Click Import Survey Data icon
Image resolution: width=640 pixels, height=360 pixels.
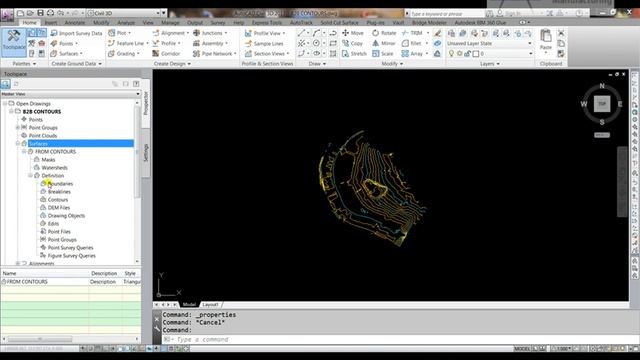click(53, 33)
